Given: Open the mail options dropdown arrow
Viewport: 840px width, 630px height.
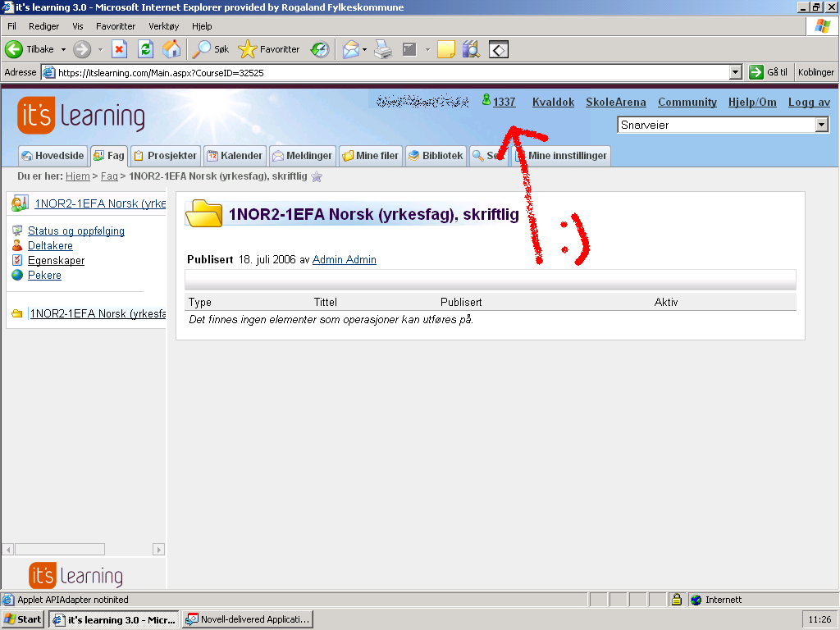Looking at the screenshot, I should [364, 49].
